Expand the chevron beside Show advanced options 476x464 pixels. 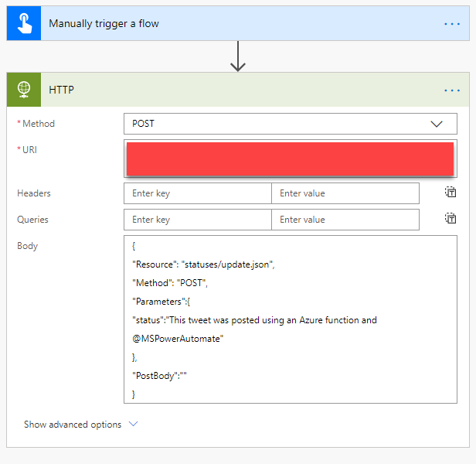(133, 425)
